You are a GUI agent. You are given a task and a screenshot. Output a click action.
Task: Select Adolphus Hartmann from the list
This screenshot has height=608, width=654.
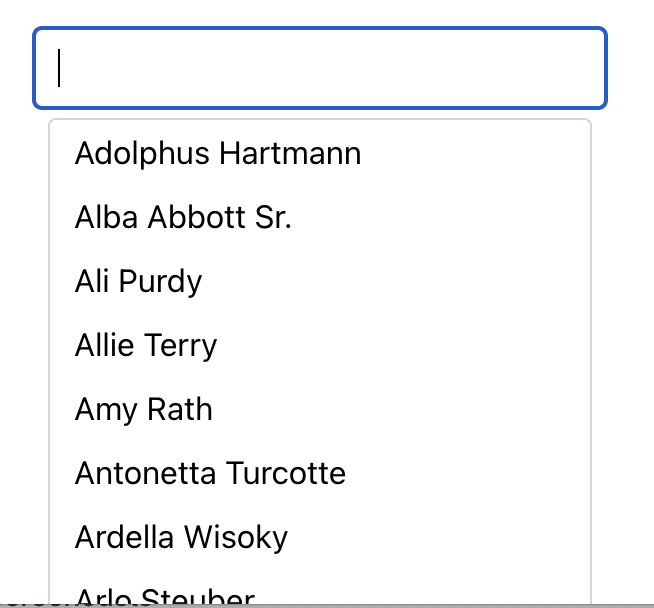coord(218,154)
